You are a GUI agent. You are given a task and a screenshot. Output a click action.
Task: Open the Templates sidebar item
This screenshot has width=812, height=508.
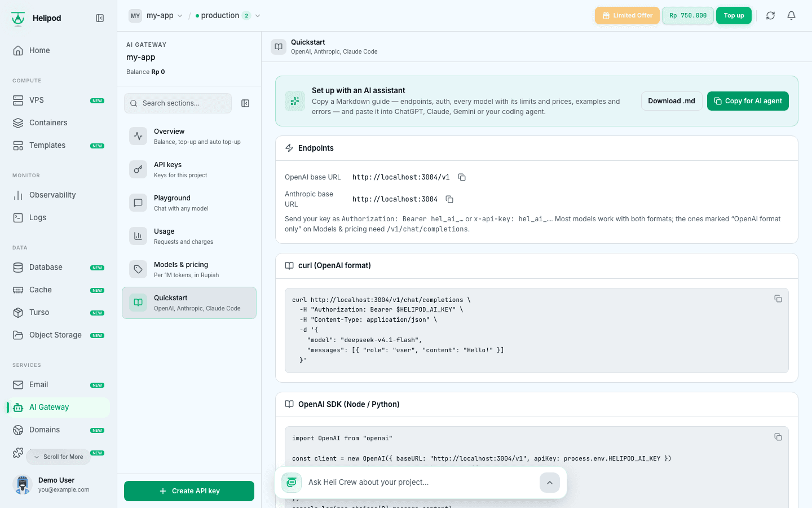point(58,145)
